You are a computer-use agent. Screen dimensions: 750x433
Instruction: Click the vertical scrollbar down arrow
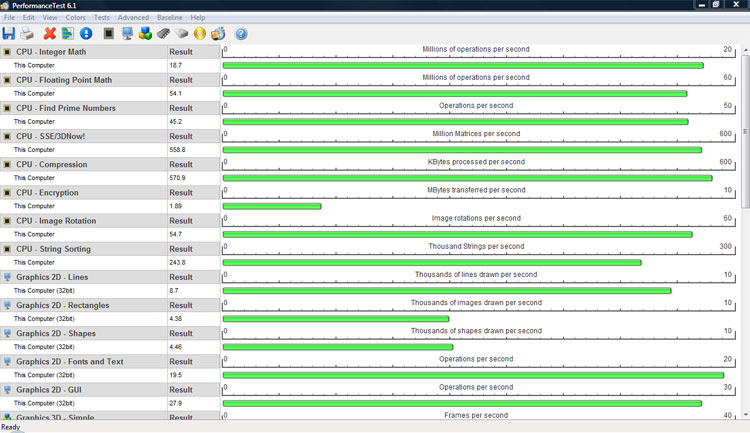click(x=745, y=415)
